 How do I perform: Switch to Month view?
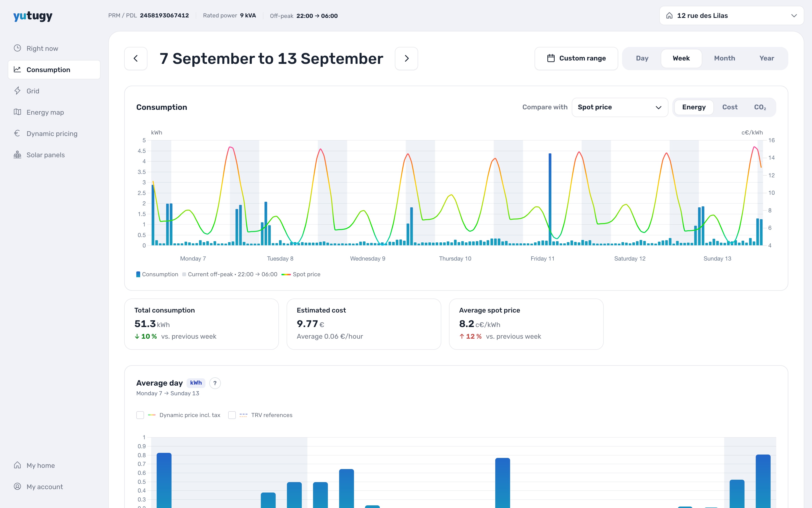click(725, 59)
